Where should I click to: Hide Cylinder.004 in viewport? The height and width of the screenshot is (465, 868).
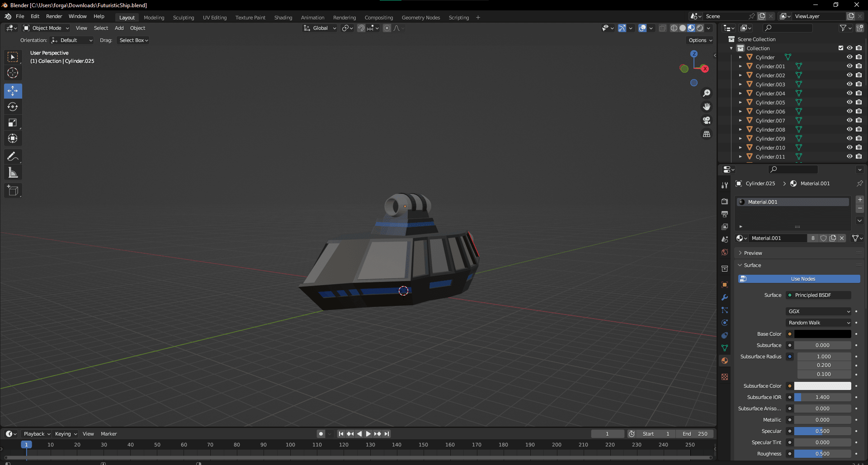click(849, 93)
